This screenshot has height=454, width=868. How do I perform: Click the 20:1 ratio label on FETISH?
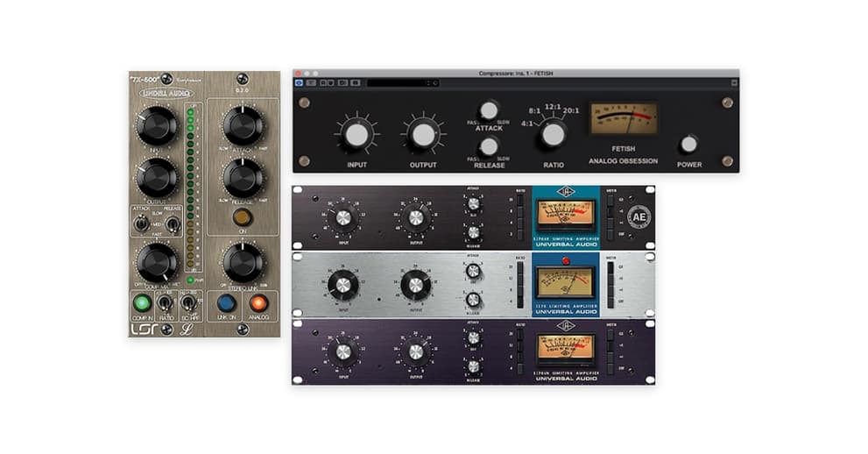(571, 110)
